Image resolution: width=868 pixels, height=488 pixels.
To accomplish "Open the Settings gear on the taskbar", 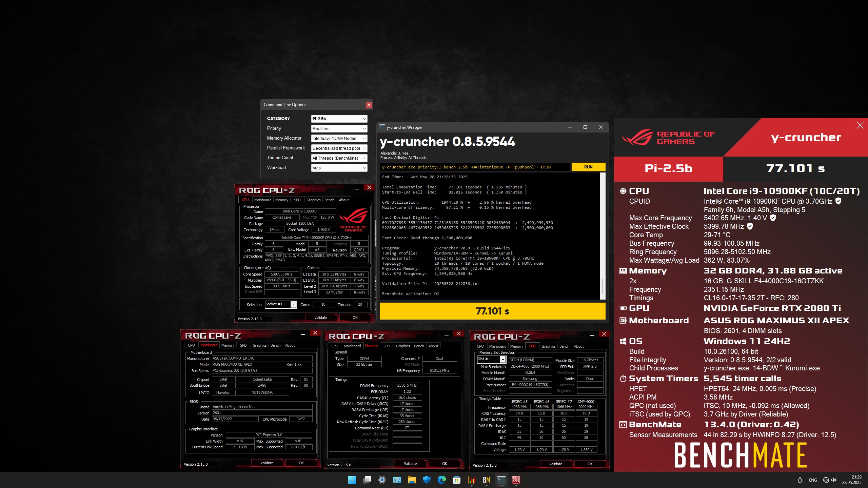I will [x=382, y=480].
